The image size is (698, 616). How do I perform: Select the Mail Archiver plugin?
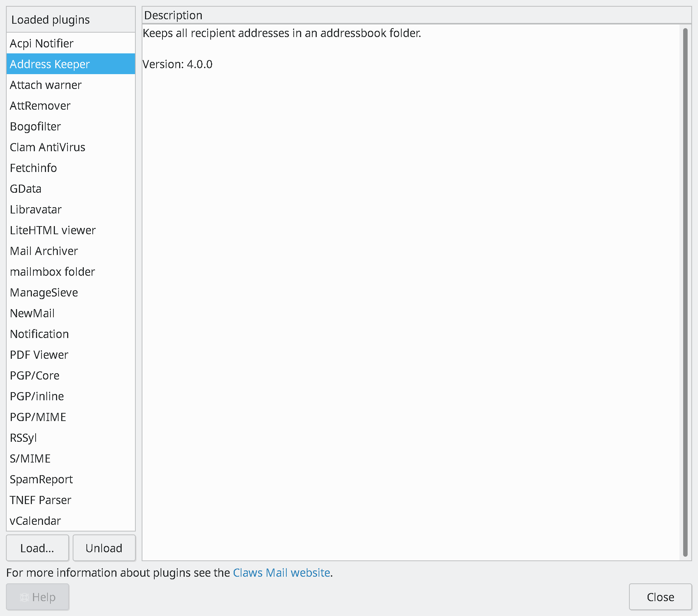click(44, 251)
